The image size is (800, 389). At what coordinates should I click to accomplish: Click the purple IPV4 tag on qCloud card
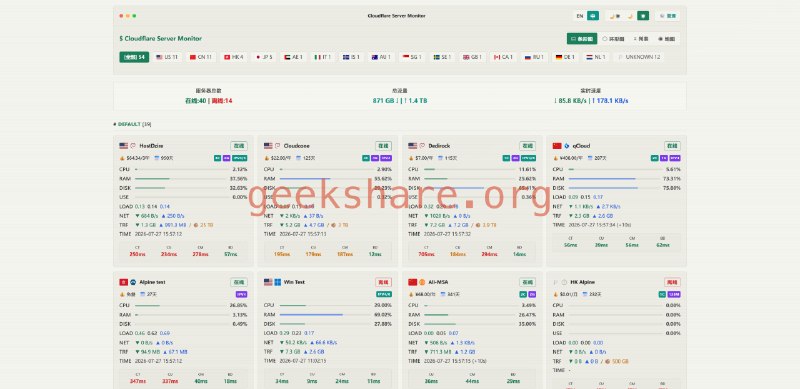point(675,158)
